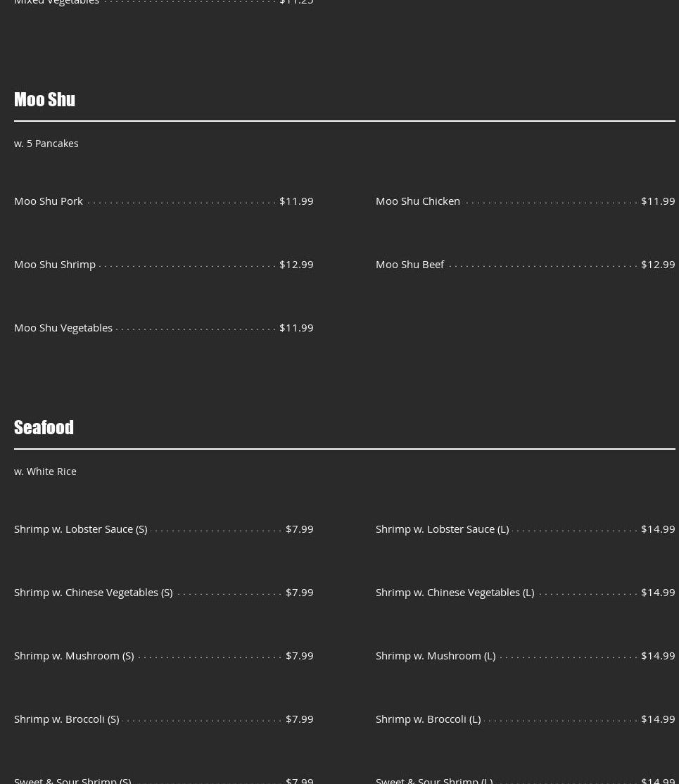
Task: Pick Shrimp w. Mushroom (S)
Action: 74,655
